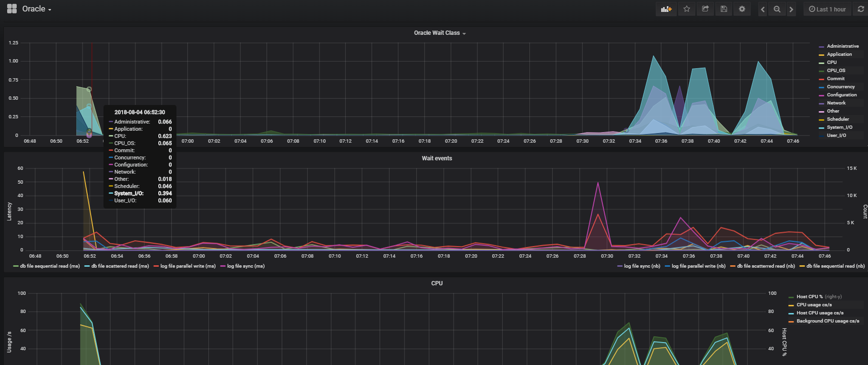Shift time range forward with right chevron

point(791,9)
